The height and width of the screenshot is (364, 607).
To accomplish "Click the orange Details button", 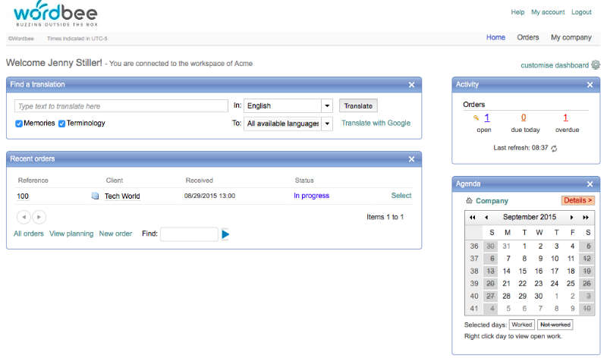I will 578,200.
